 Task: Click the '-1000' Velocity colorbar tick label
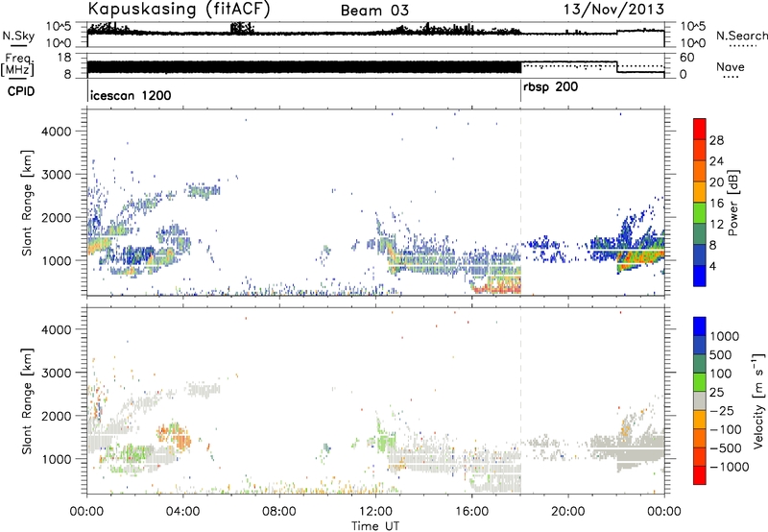pos(730,467)
